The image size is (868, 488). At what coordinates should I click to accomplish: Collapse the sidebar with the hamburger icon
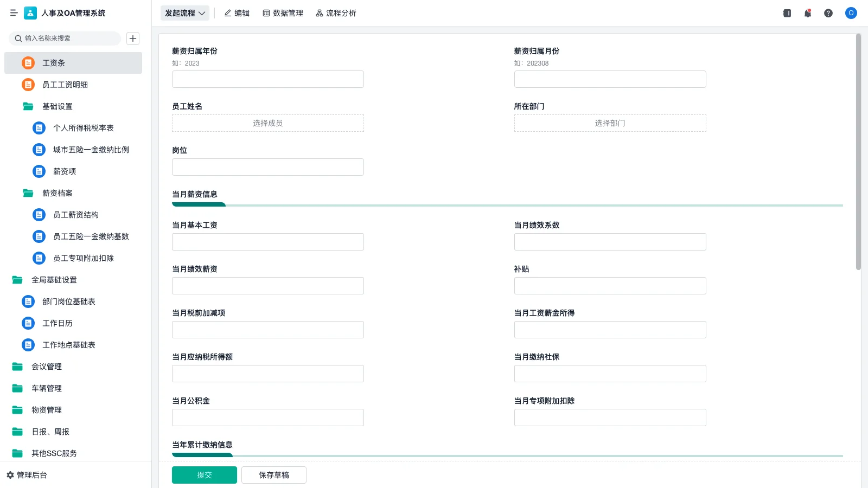click(x=14, y=13)
